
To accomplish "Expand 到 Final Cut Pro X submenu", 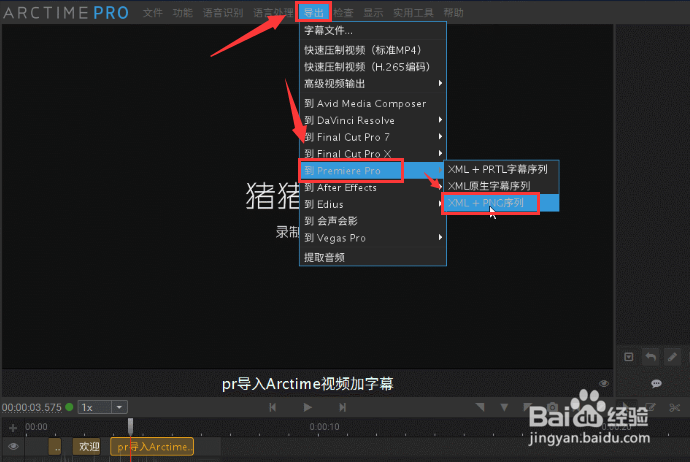I will (373, 154).
